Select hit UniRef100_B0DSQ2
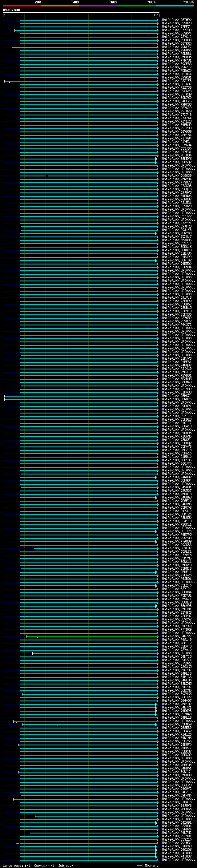The image size is (197, 868). [177, 162]
